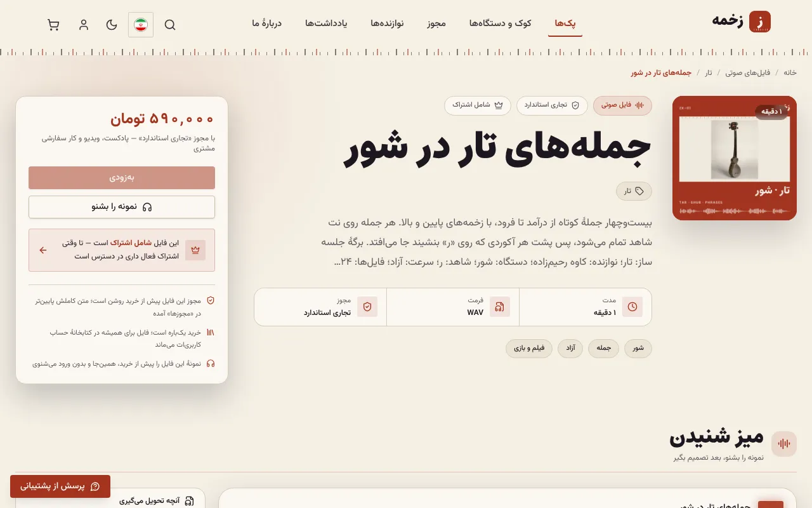Viewport: 812px width, 508px height.
Task: Open the shopping cart icon
Action: click(53, 25)
